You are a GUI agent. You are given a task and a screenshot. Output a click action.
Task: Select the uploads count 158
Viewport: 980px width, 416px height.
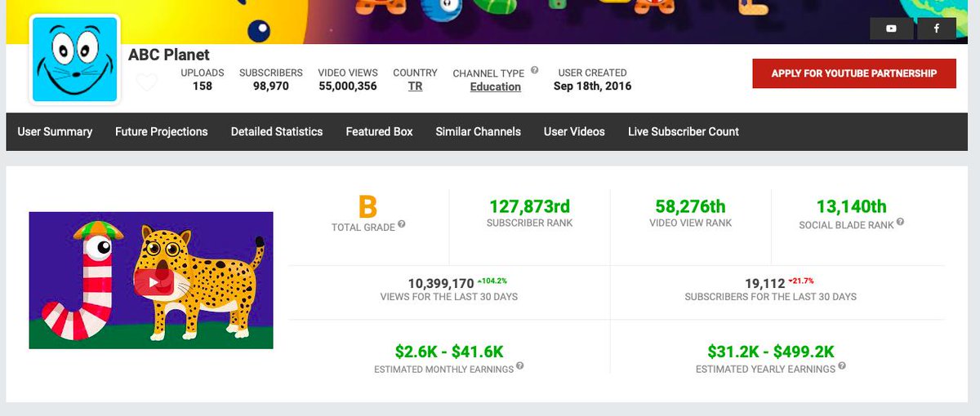tap(203, 86)
